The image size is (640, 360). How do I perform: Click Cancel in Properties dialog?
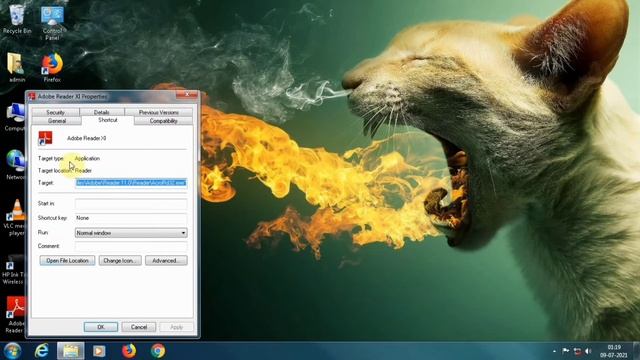138,327
